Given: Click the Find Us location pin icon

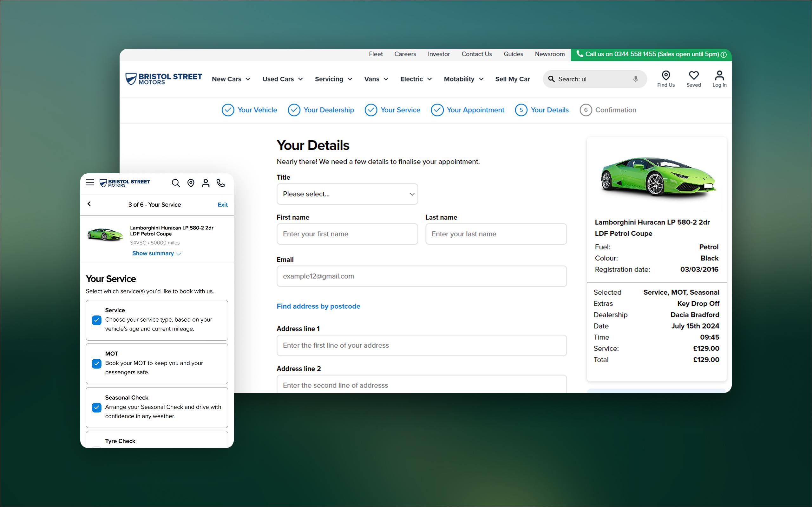Looking at the screenshot, I should 666,75.
